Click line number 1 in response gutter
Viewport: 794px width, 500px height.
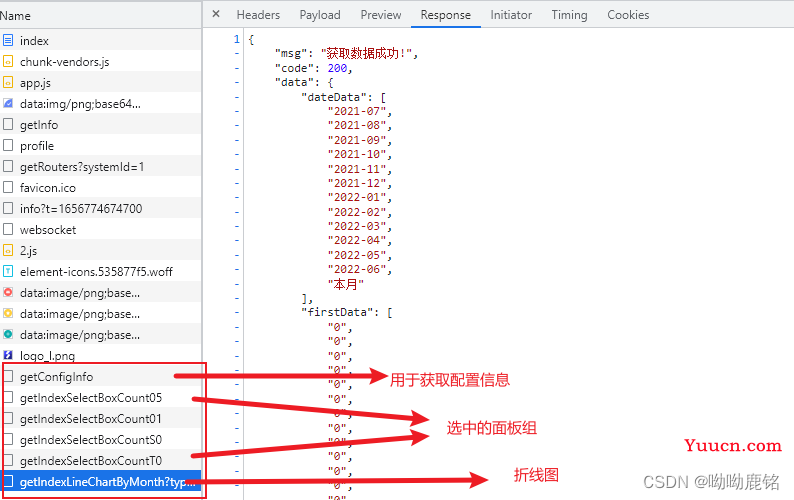236,39
